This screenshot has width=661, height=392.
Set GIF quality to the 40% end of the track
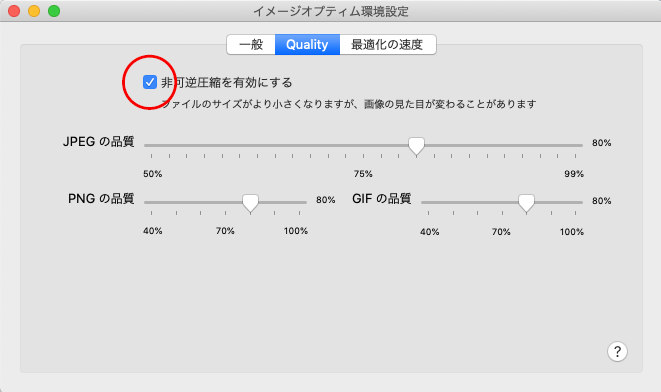pyautogui.click(x=428, y=202)
